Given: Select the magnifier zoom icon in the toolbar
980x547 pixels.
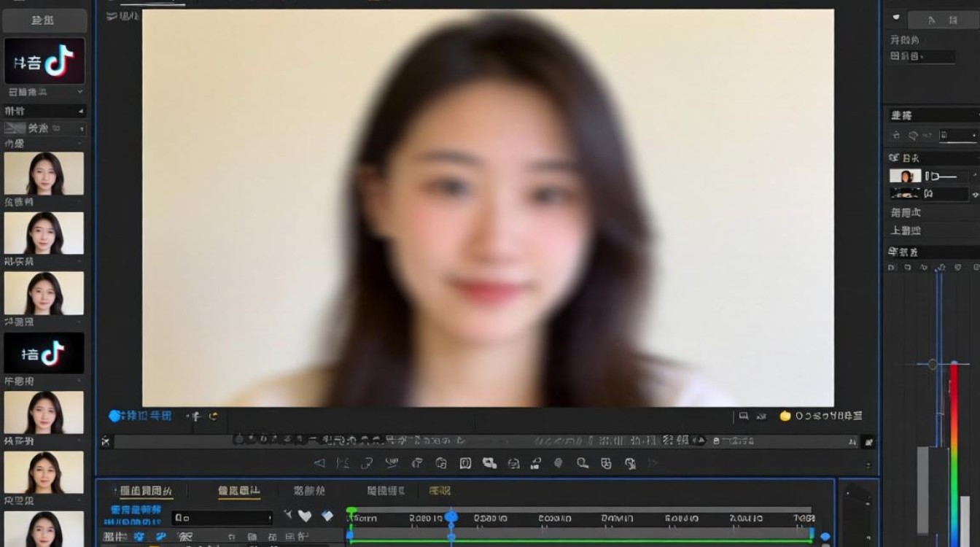Looking at the screenshot, I should pos(581,463).
